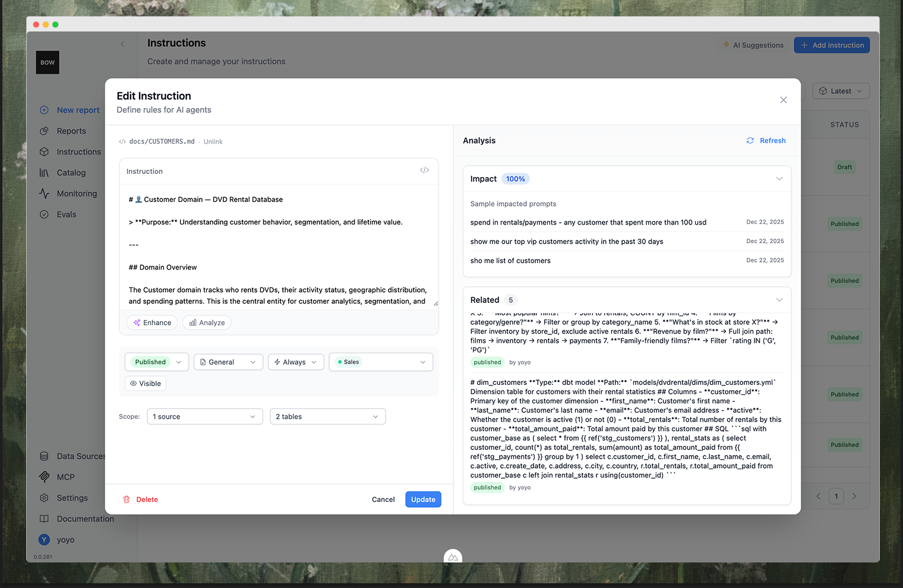Select the 'show me our top vip customers' prompt
The height and width of the screenshot is (588, 903).
[627, 242]
